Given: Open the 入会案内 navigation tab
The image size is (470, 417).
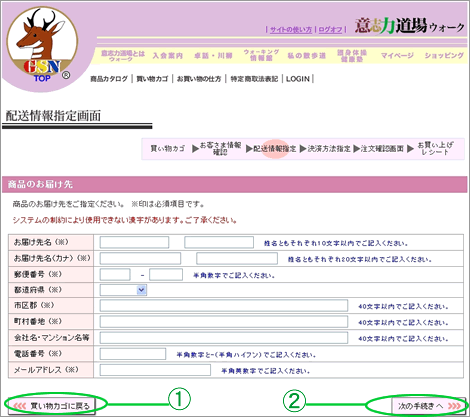Looking at the screenshot, I should tap(168, 56).
